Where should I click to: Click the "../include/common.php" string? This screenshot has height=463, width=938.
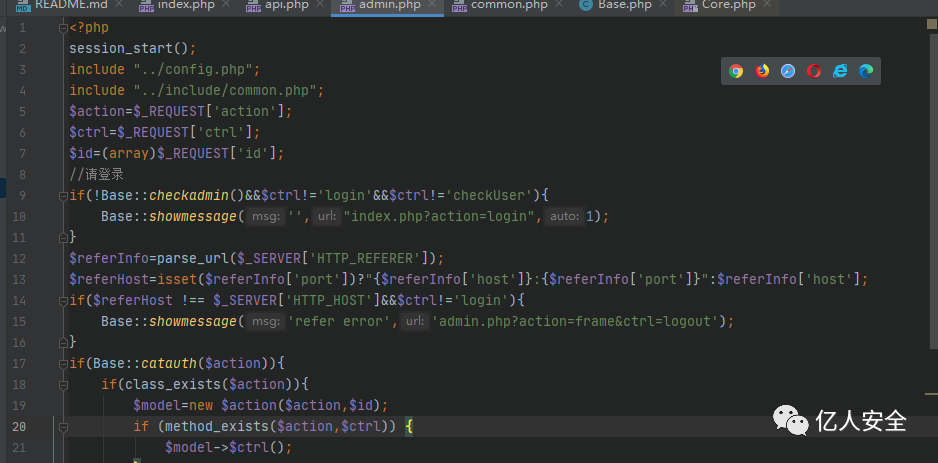point(225,90)
